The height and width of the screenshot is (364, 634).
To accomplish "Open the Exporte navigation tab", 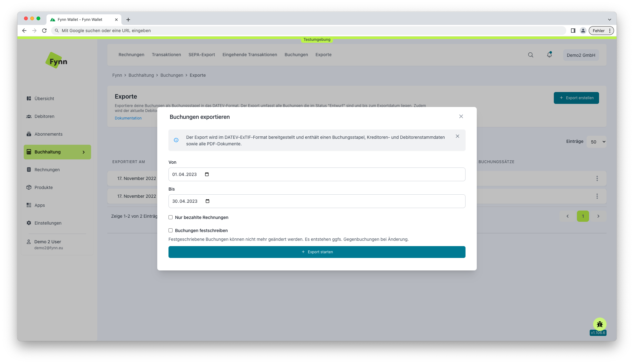I will (x=323, y=54).
